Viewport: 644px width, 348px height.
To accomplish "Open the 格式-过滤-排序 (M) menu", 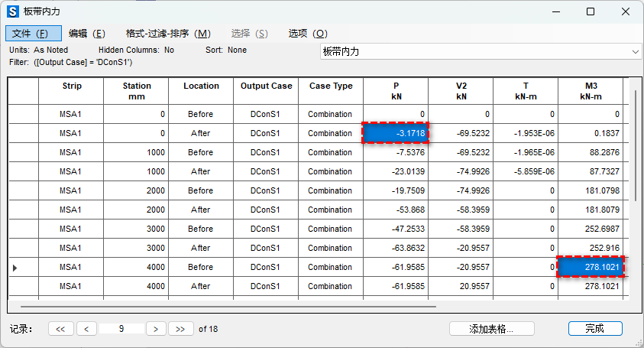I will pos(168,34).
